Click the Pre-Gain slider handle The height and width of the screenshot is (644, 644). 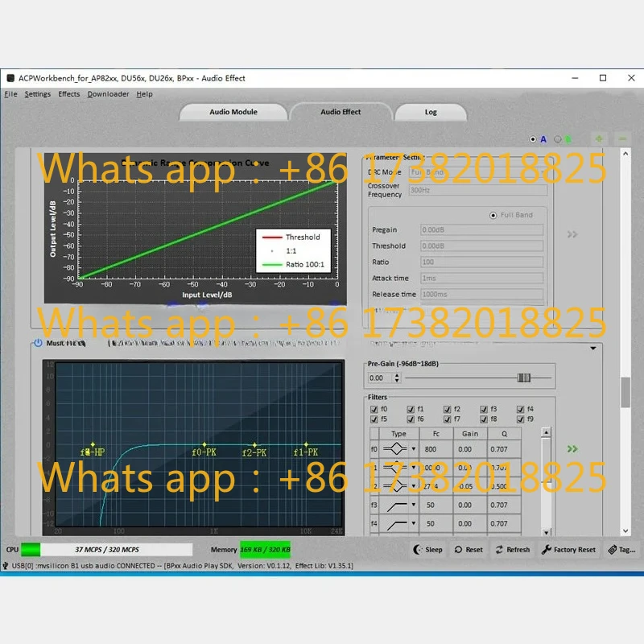pos(524,378)
